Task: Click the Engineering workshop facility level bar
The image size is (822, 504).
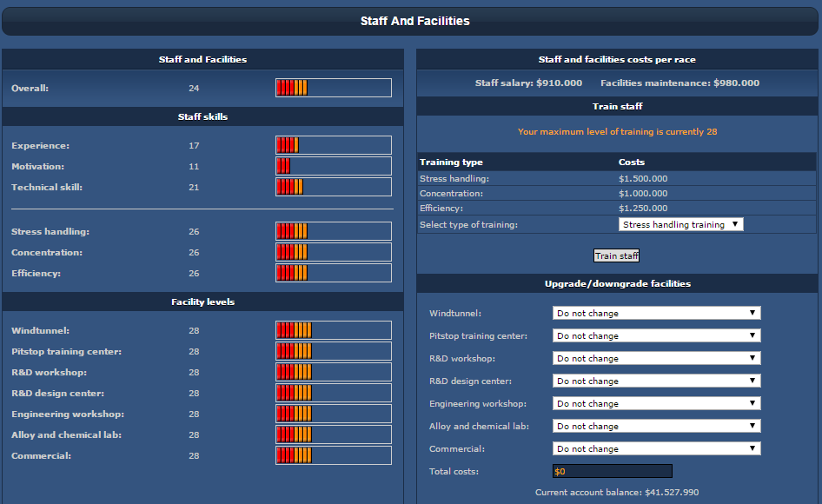Action: pyautogui.click(x=334, y=414)
